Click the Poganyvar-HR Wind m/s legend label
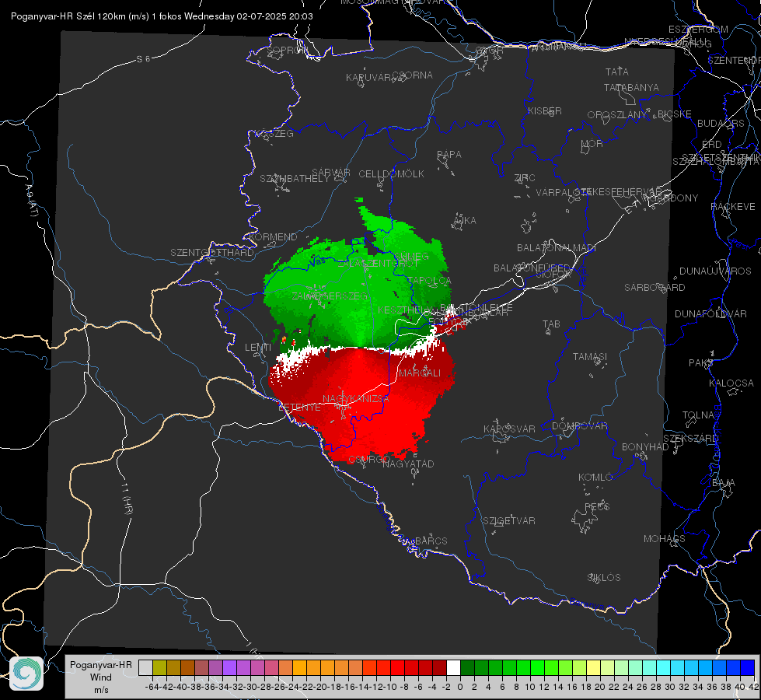 (100, 677)
